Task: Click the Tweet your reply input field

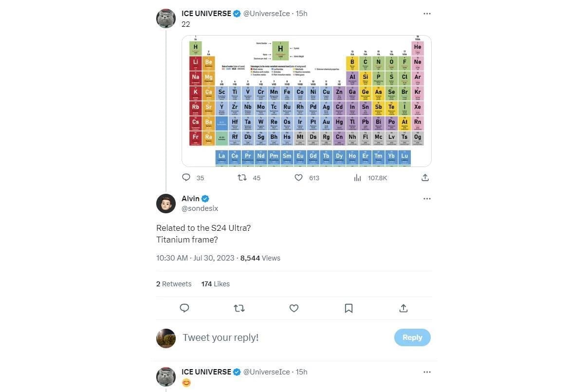Action: click(220, 337)
